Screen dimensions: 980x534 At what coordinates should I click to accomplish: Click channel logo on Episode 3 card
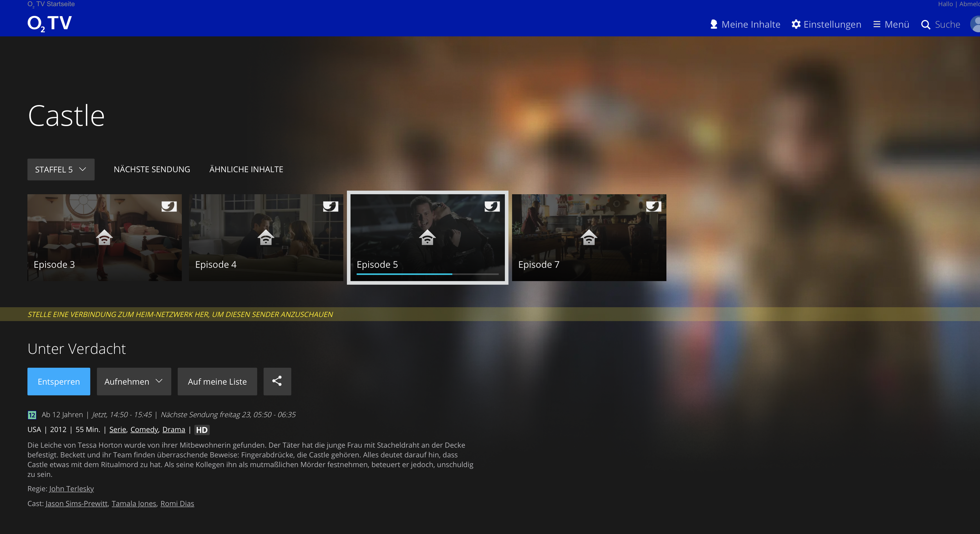169,206
